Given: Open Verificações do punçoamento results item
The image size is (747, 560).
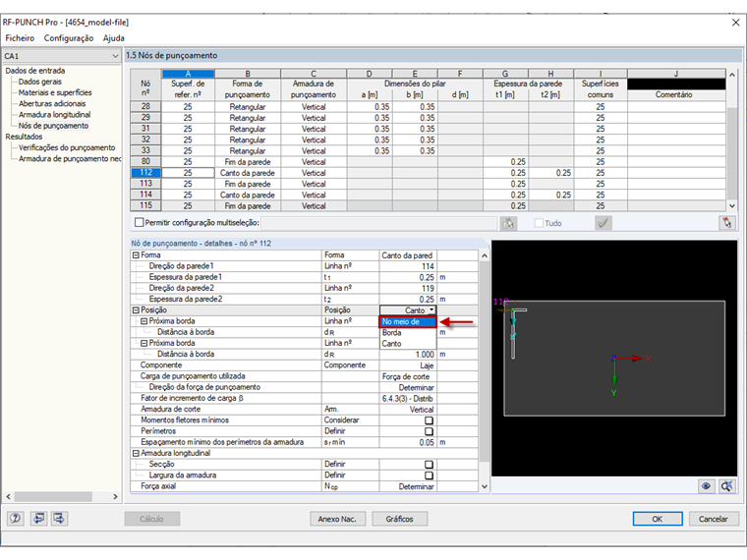Looking at the screenshot, I should pos(67,147).
